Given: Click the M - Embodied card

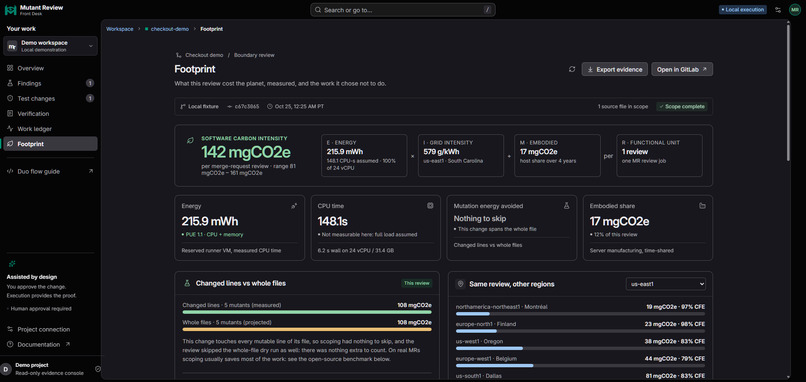Looking at the screenshot, I should (x=557, y=155).
